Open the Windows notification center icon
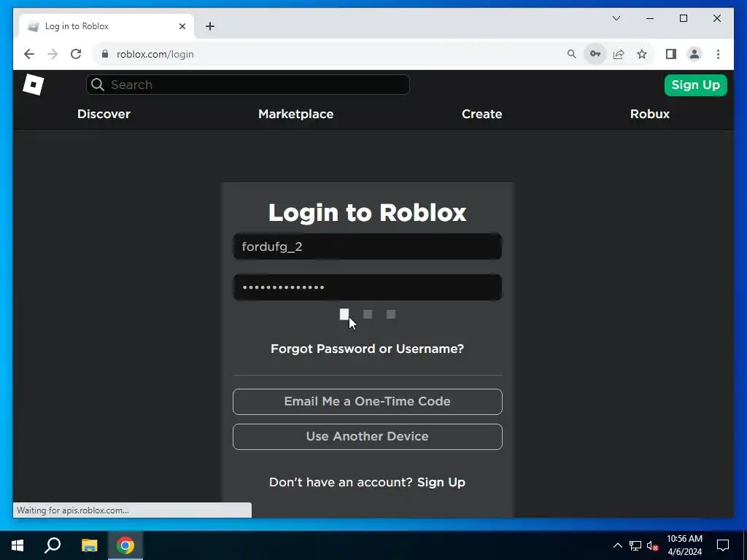 723,545
